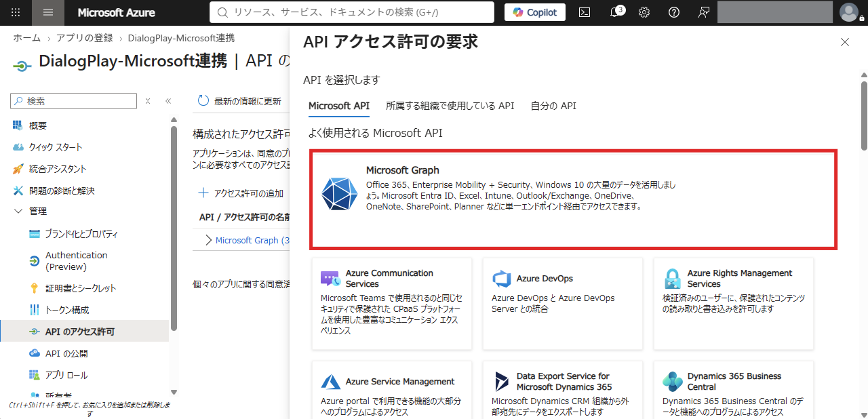Image resolution: width=868 pixels, height=419 pixels.
Task: Open Microsoft Graph link in permissions table
Action: [252, 240]
